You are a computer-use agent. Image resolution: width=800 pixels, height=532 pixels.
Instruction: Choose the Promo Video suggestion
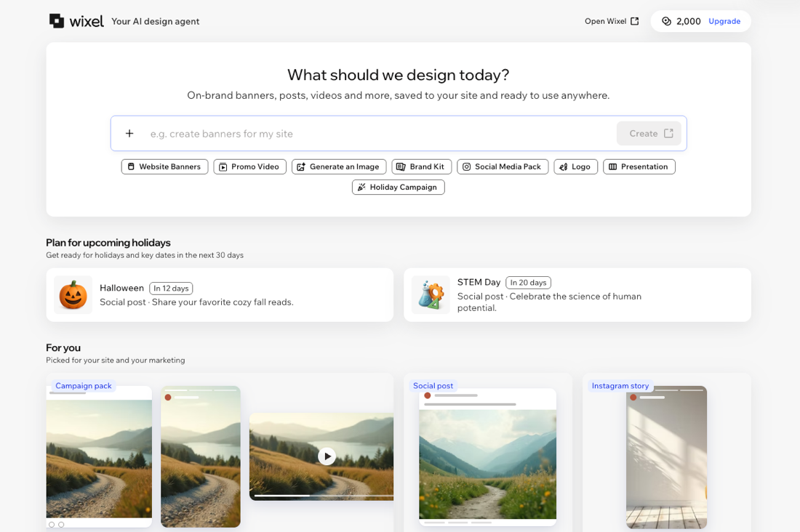click(250, 166)
